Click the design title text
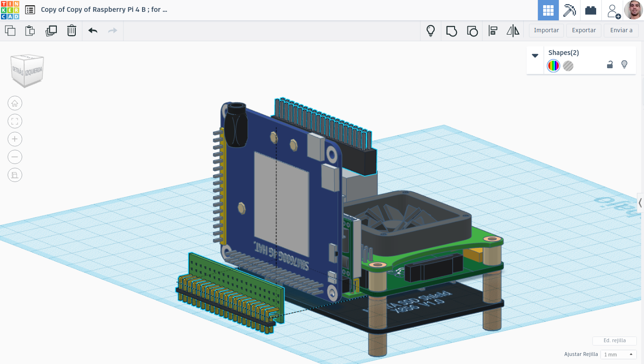The width and height of the screenshot is (644, 364). [104, 9]
